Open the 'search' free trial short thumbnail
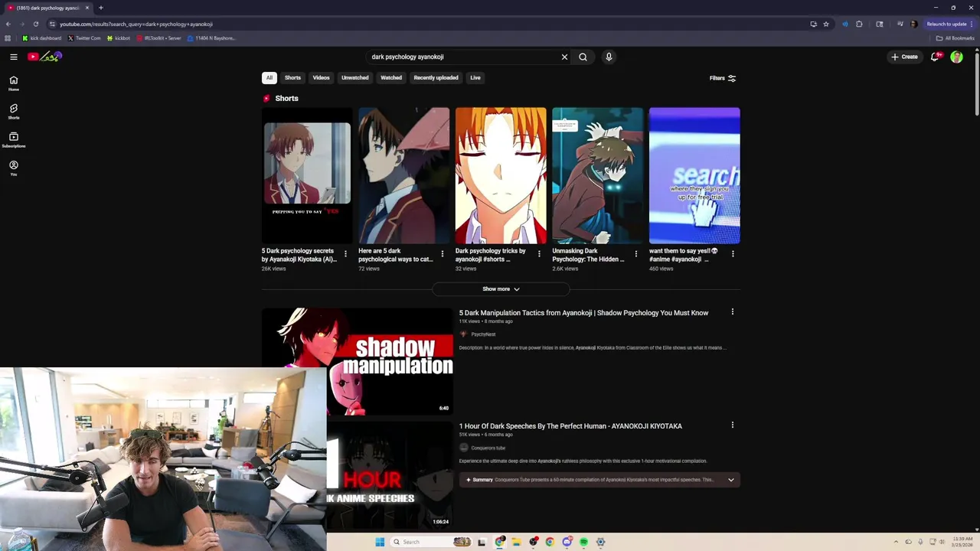 pos(694,175)
